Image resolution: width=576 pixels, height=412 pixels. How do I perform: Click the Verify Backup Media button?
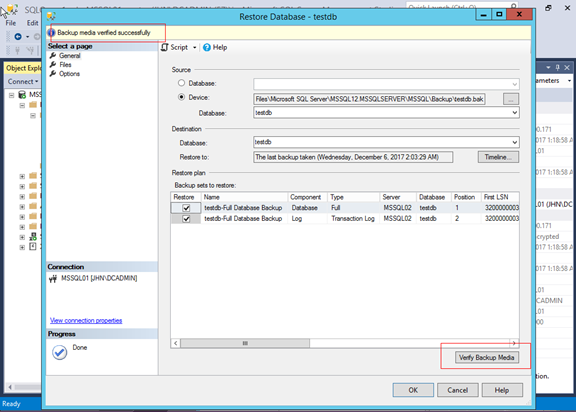[x=486, y=357]
